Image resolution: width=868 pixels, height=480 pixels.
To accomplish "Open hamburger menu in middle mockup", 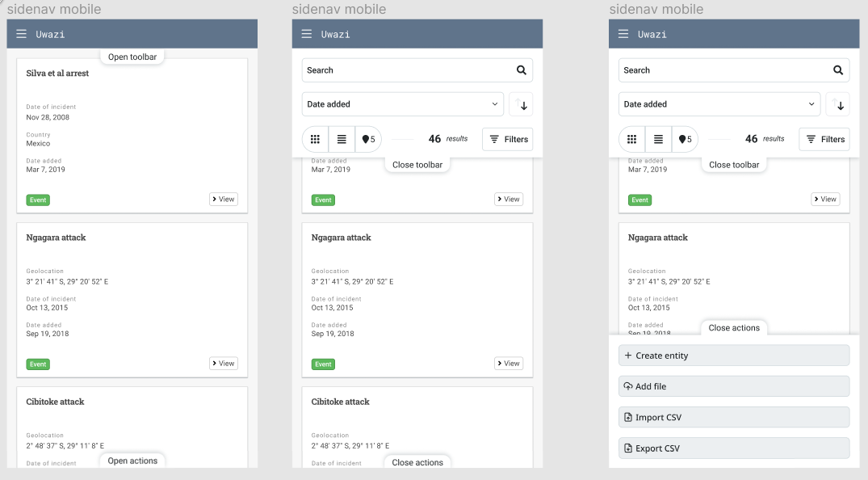I will pyautogui.click(x=307, y=34).
